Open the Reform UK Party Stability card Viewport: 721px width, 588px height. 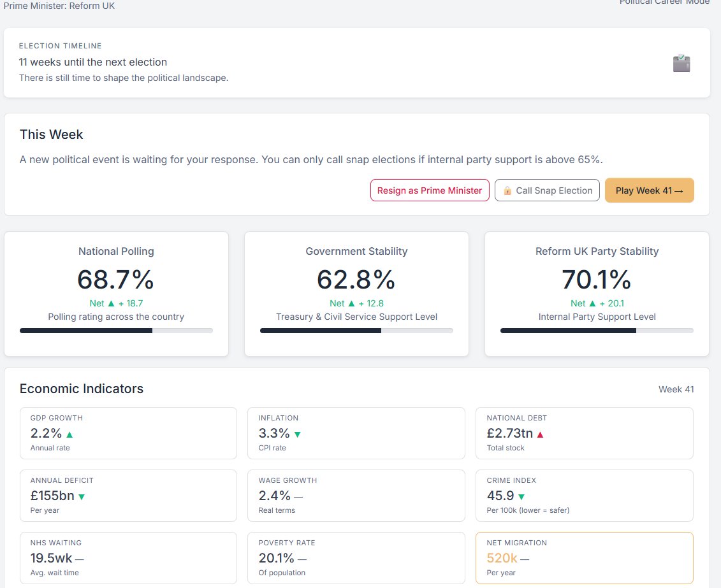click(x=597, y=294)
